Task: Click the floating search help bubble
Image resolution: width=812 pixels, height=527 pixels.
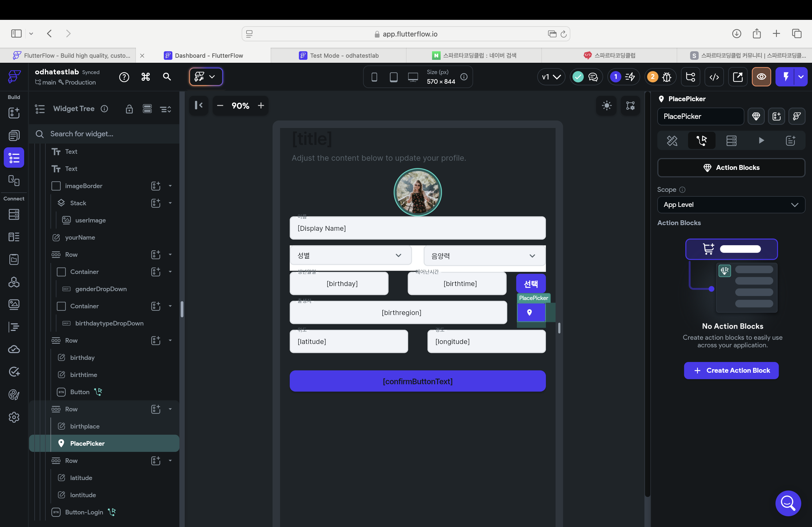Action: pyautogui.click(x=788, y=503)
